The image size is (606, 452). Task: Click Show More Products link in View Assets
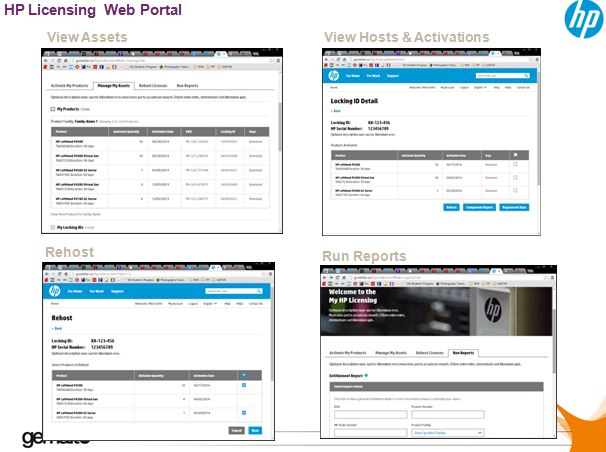coord(76,214)
